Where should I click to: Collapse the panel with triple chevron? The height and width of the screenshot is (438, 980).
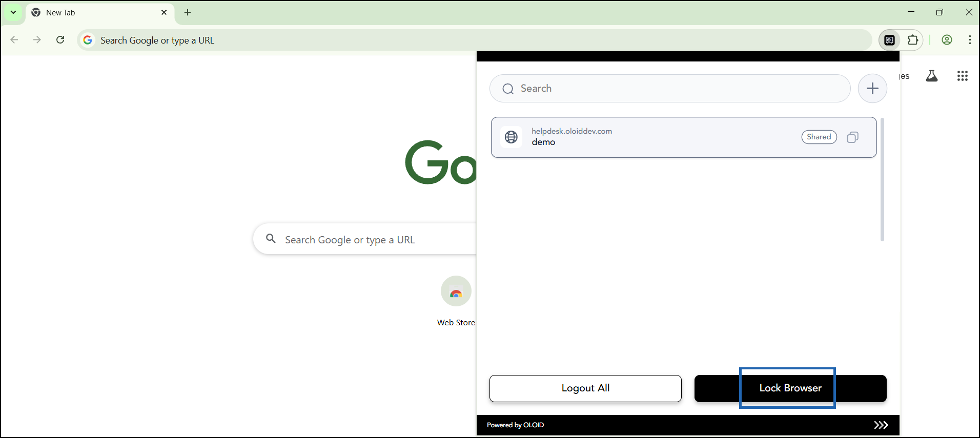coord(881,425)
